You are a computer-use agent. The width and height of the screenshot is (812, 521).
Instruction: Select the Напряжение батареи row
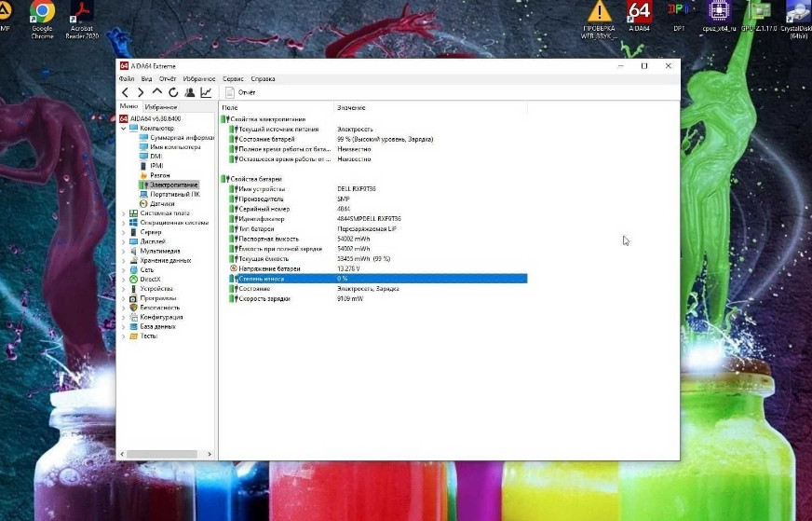pos(270,268)
